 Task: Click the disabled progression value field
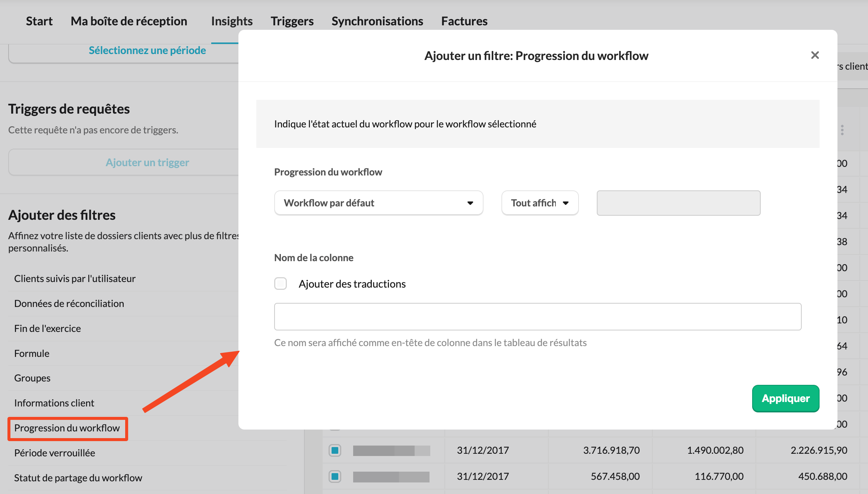click(x=678, y=203)
